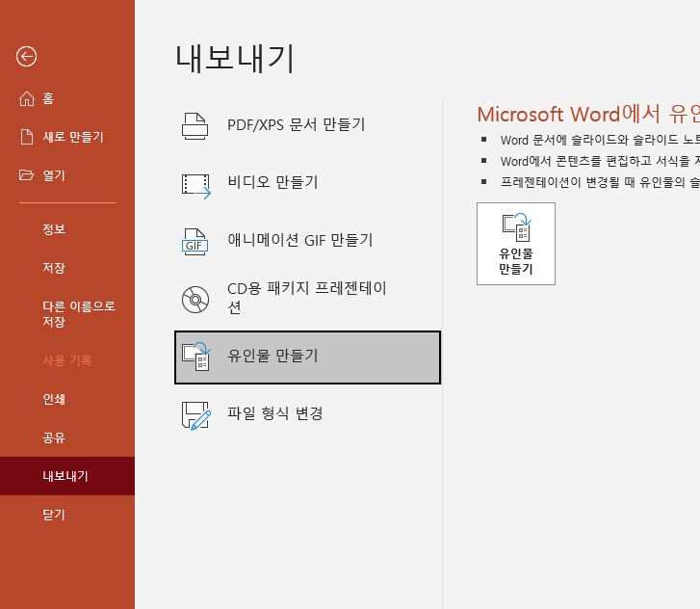Click the video filmstrip icon

coord(196,186)
